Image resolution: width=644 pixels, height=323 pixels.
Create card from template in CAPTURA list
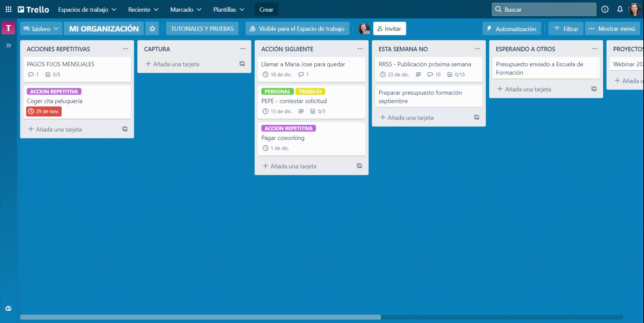tap(242, 64)
